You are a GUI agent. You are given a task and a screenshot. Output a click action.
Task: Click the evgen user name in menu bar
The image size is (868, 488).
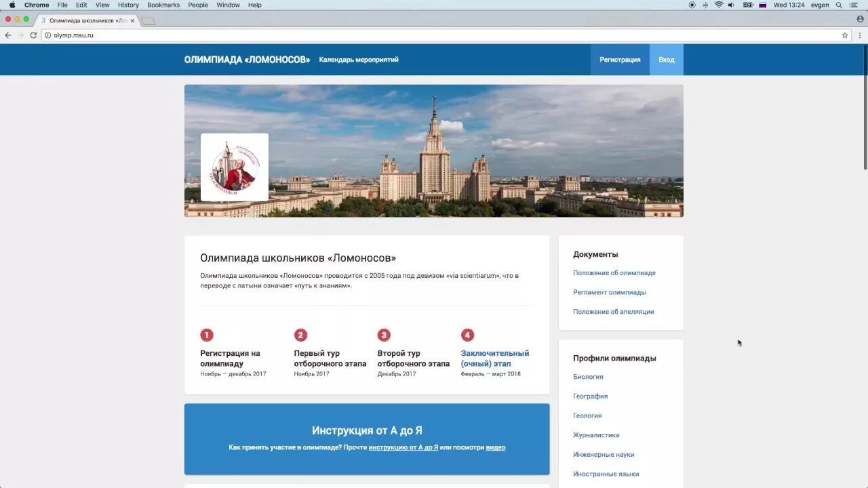click(820, 5)
